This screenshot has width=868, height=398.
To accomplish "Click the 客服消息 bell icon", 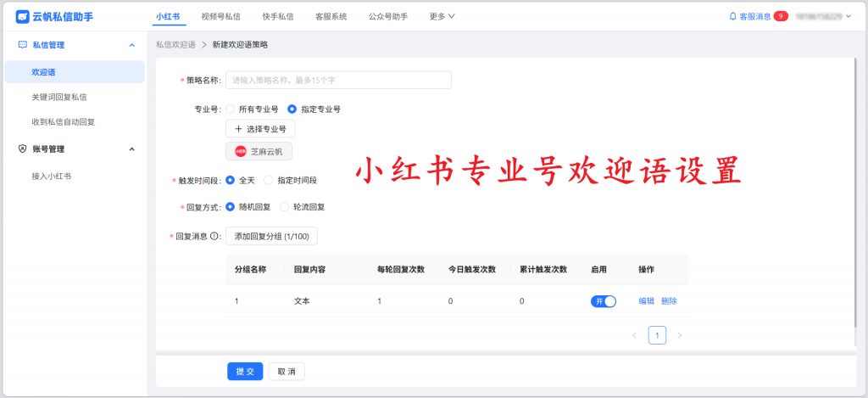I will click(x=733, y=17).
